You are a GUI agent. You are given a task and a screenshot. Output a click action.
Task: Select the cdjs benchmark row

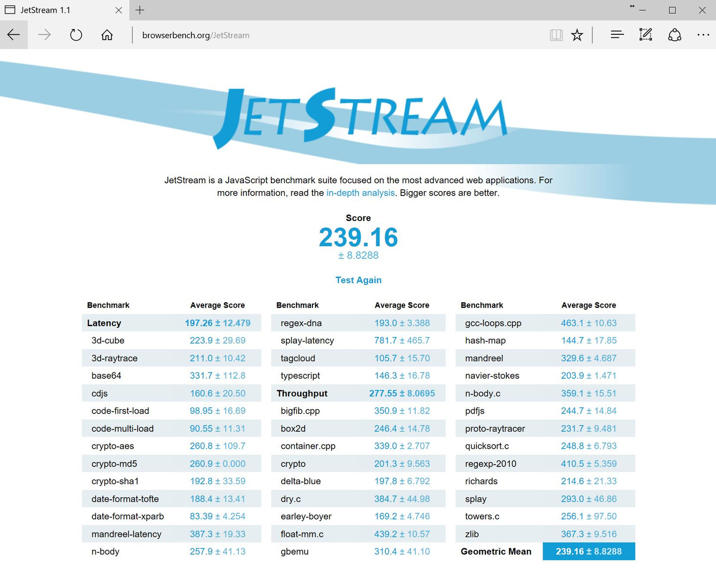click(x=171, y=393)
